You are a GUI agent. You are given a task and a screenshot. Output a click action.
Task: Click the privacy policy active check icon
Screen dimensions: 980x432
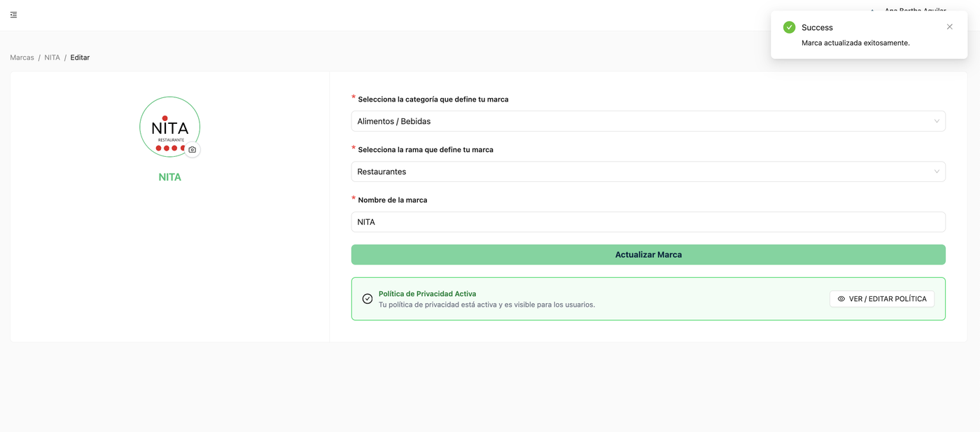(x=367, y=299)
